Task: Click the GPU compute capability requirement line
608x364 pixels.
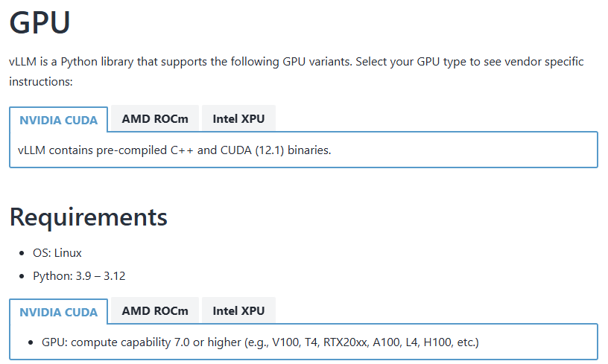Action: 260,342
